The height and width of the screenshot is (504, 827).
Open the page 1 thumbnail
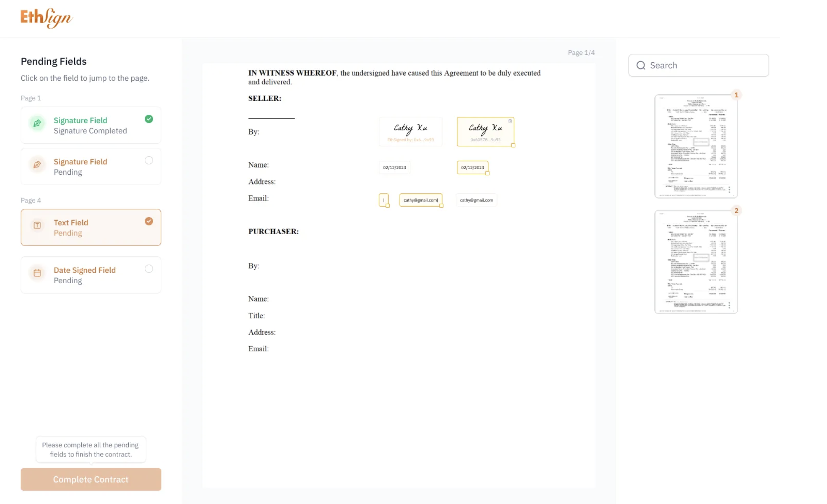point(696,146)
